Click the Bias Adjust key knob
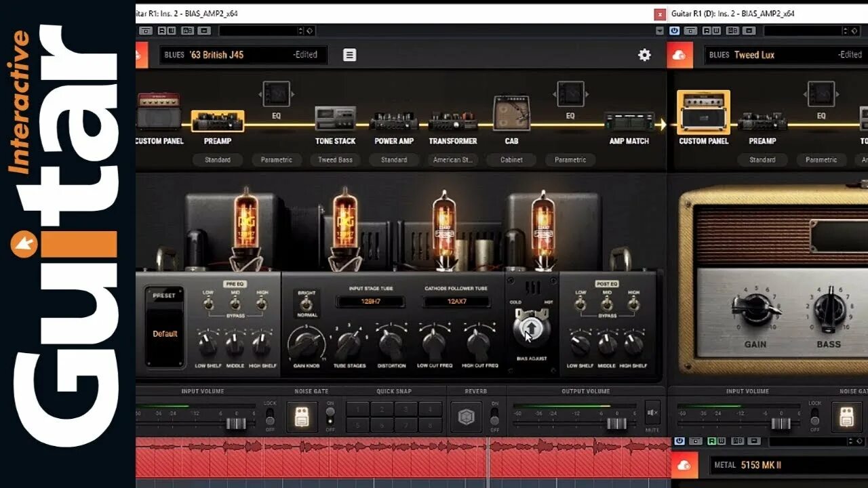Viewport: 868px width, 488px height. click(531, 329)
